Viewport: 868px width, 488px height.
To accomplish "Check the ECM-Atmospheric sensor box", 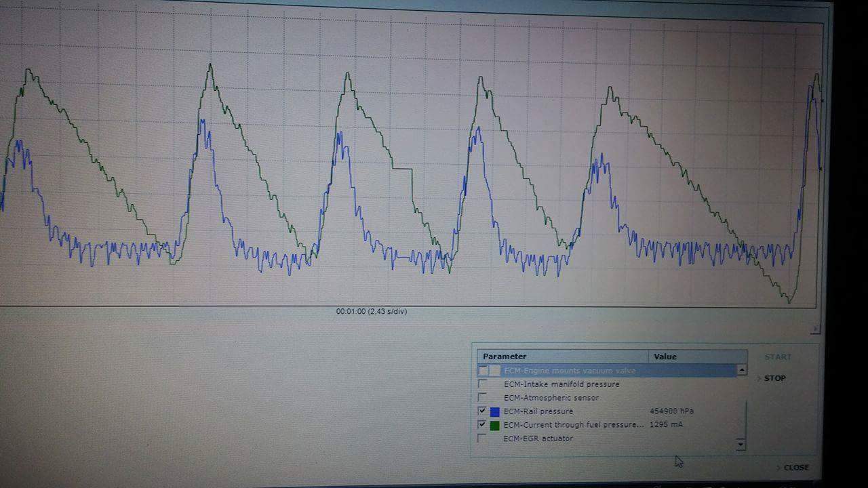I will [482, 398].
